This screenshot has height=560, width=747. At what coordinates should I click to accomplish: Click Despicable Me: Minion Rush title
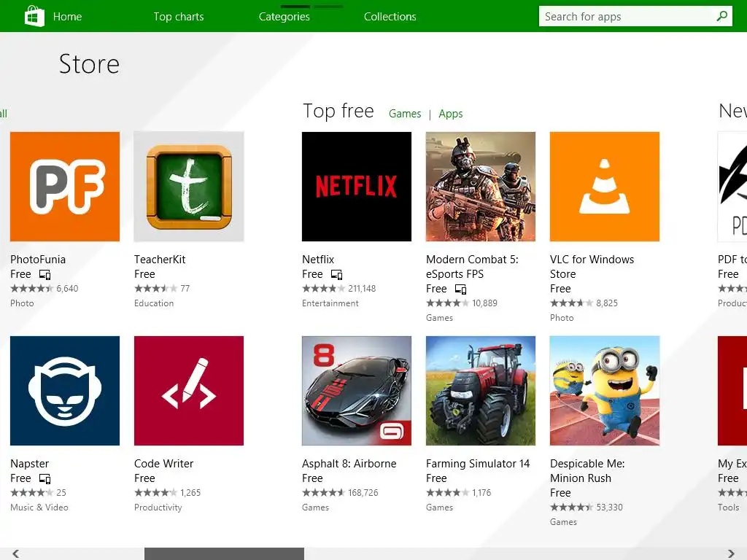click(x=587, y=471)
